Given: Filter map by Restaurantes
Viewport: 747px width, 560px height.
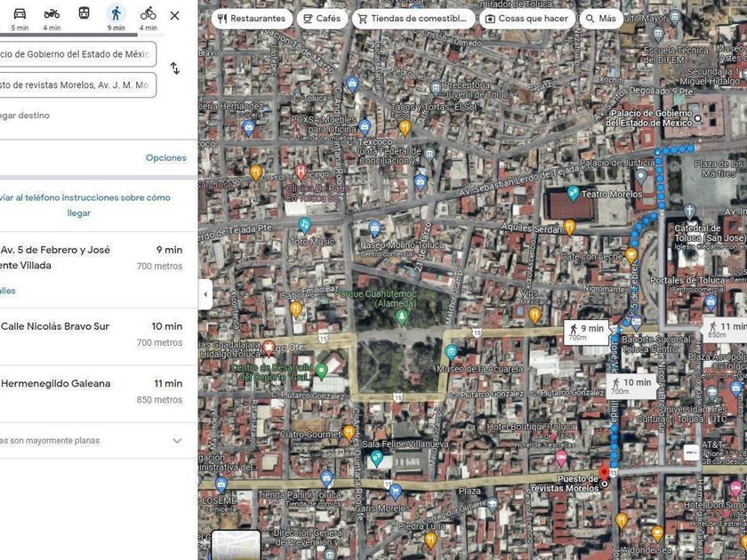Looking at the screenshot, I should pyautogui.click(x=251, y=19).
